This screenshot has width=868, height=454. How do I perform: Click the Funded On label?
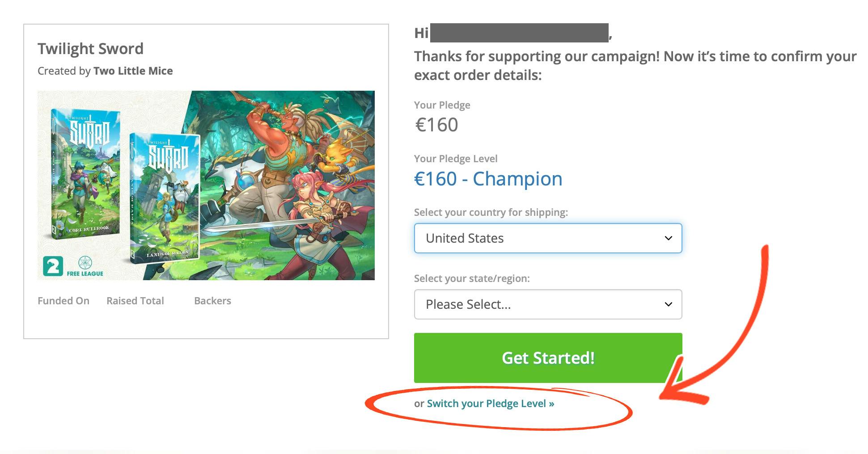[64, 301]
